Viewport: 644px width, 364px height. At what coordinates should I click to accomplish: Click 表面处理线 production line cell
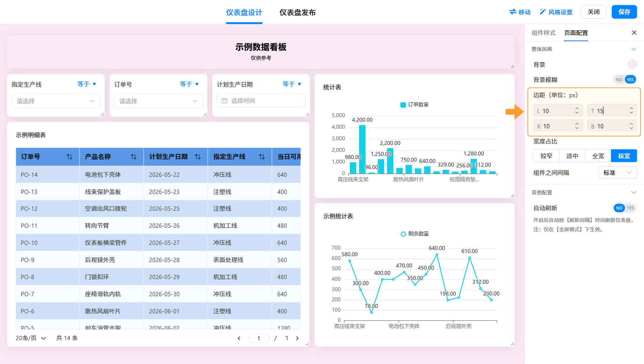tap(239, 260)
